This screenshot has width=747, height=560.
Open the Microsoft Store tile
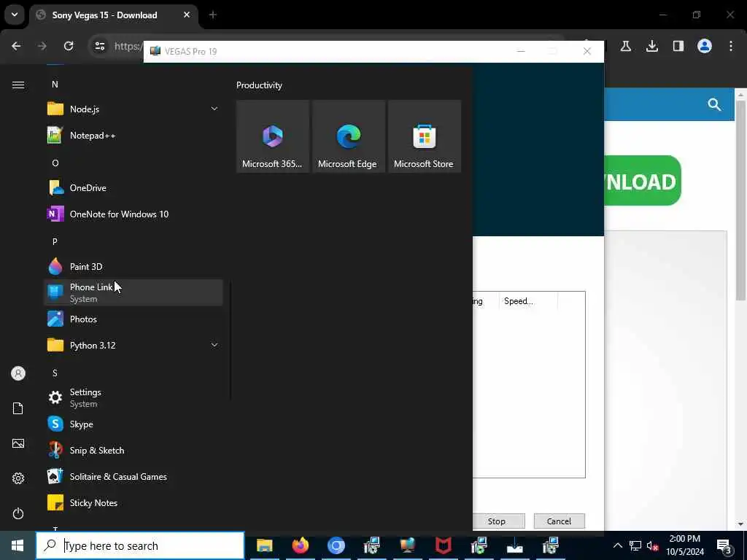(424, 136)
